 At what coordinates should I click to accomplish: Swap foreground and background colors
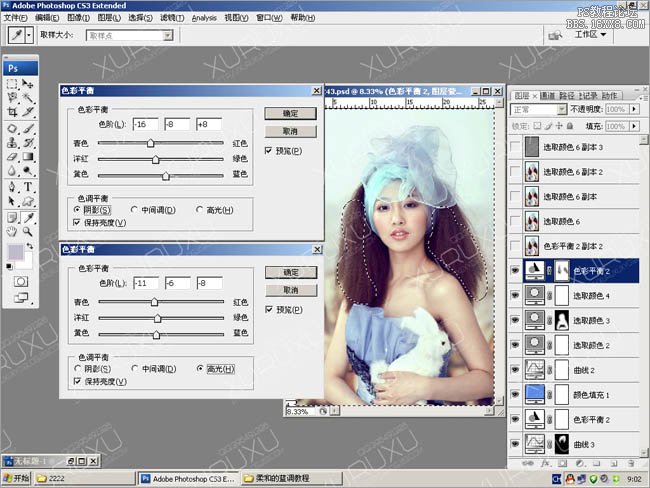29,246
